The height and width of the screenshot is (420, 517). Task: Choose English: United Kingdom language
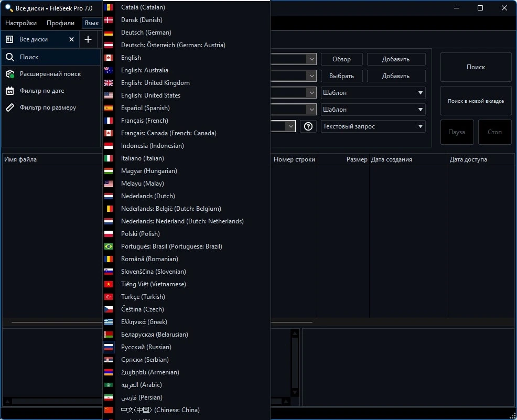[186, 83]
